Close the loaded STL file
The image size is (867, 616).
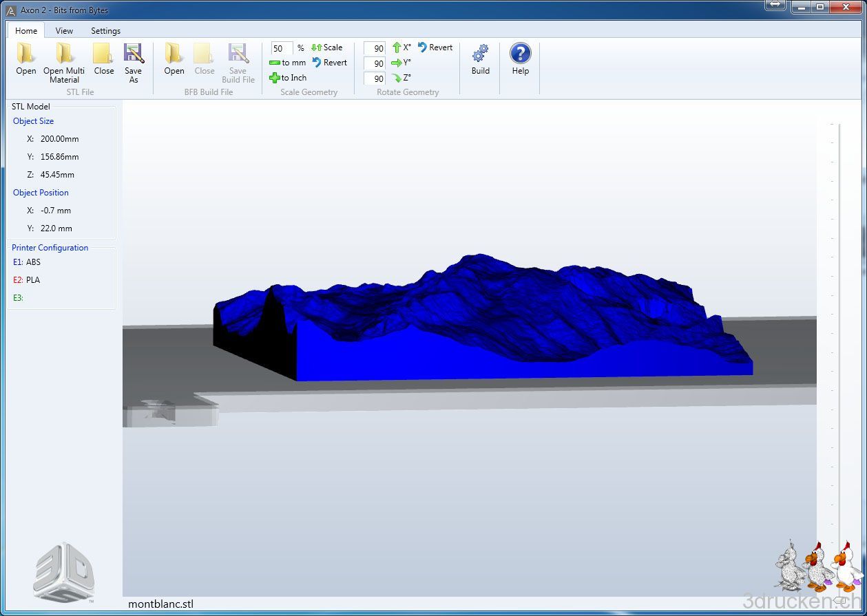(x=104, y=54)
